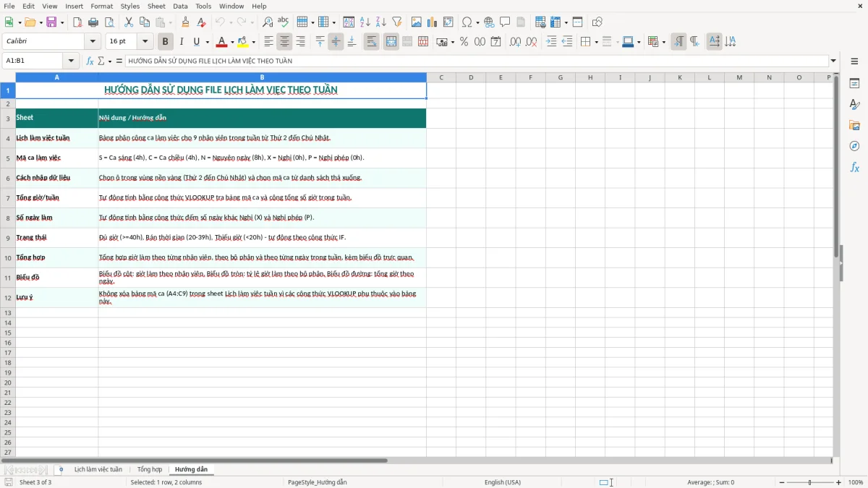868x488 pixels.
Task: Click the Sort Descending icon
Action: click(381, 22)
